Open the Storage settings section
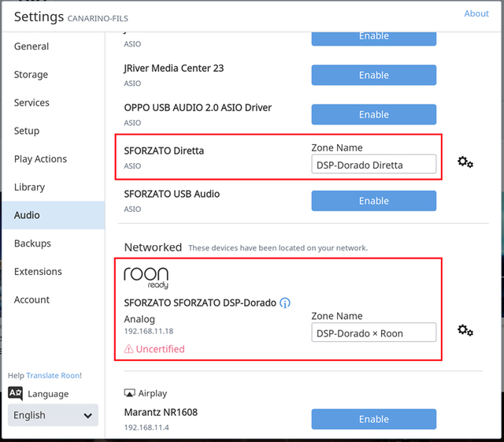This screenshot has width=504, height=442. point(31,75)
